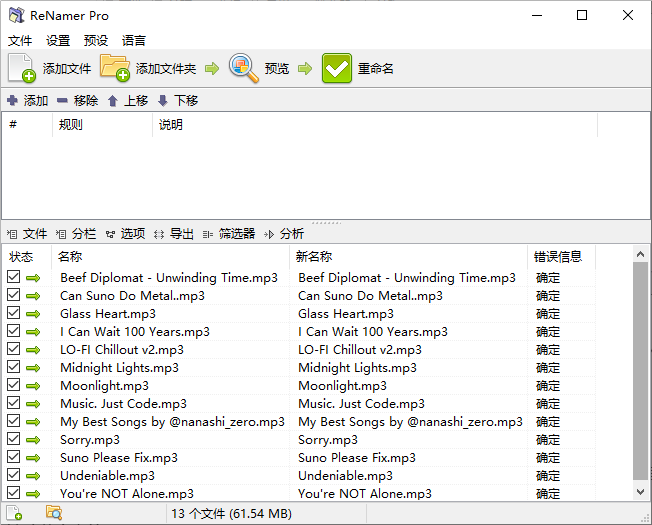652x525 pixels.
Task: Uncheck the Undeniable.mp3 checkbox
Action: (x=13, y=475)
